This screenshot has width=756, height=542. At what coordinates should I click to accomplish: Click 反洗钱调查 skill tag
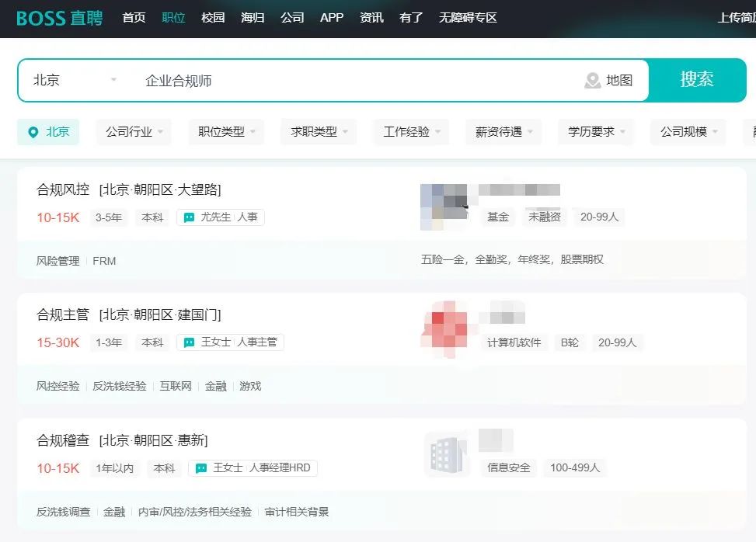64,512
